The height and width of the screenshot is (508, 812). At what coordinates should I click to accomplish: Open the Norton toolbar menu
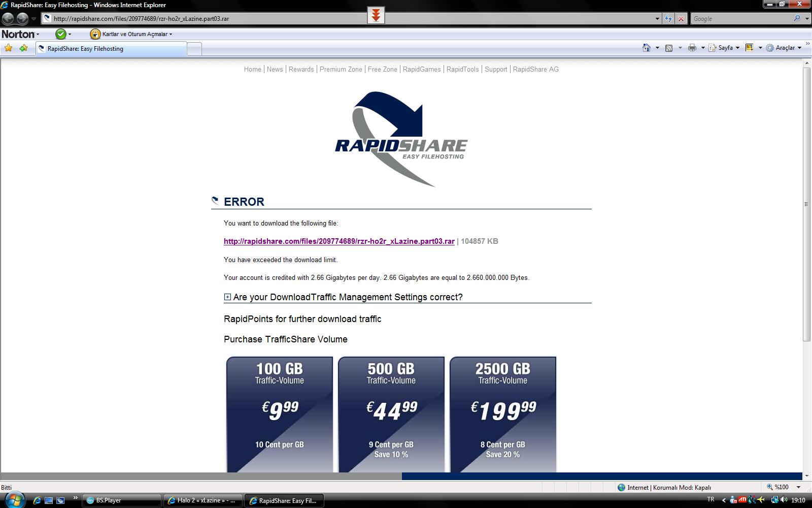point(20,34)
